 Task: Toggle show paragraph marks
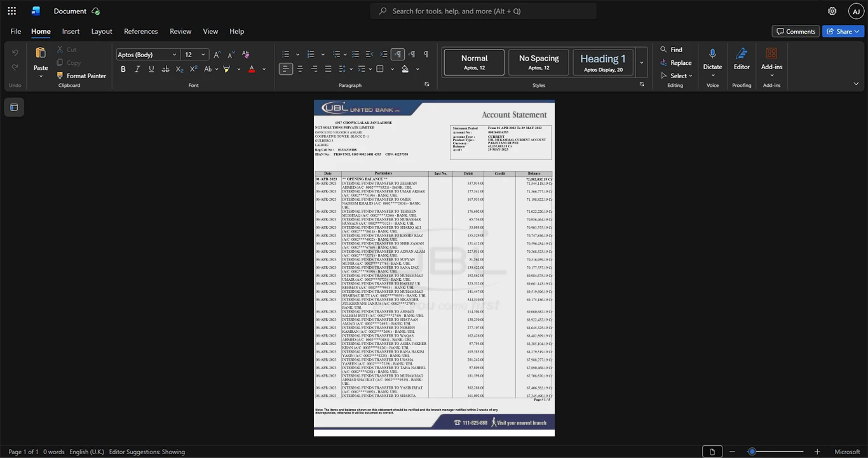tap(426, 55)
